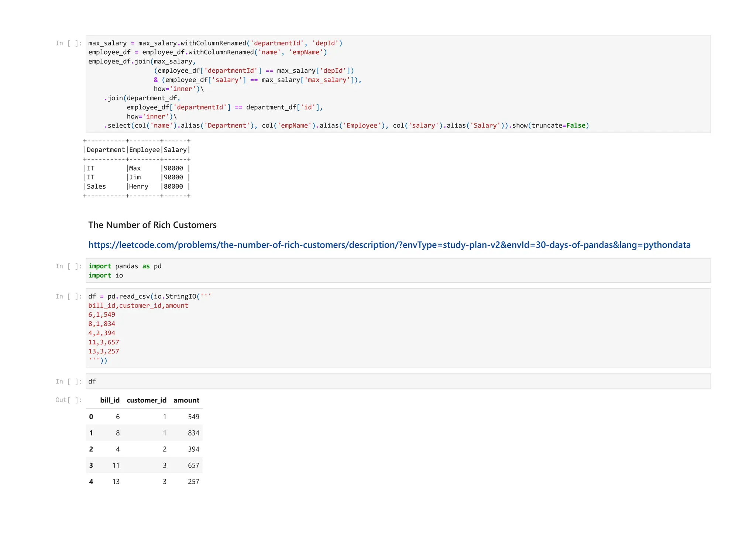Click amount value 257 in row 4
The image size is (756, 534).
pos(193,482)
